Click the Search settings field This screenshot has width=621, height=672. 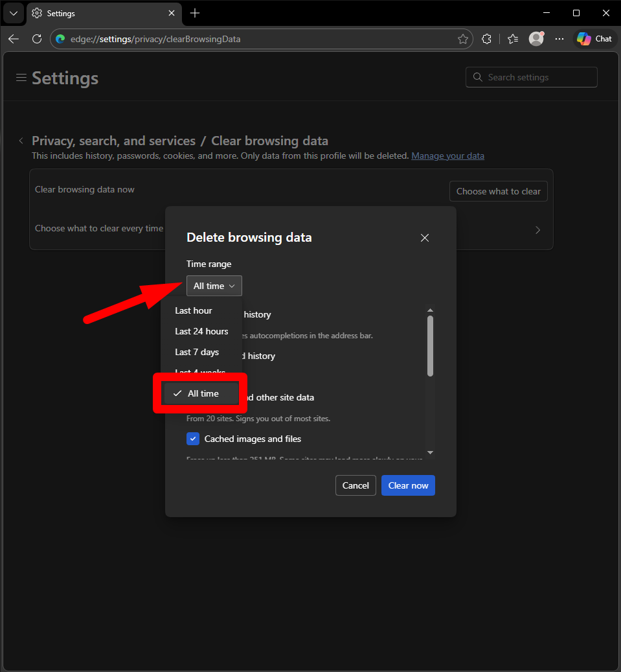click(x=532, y=77)
